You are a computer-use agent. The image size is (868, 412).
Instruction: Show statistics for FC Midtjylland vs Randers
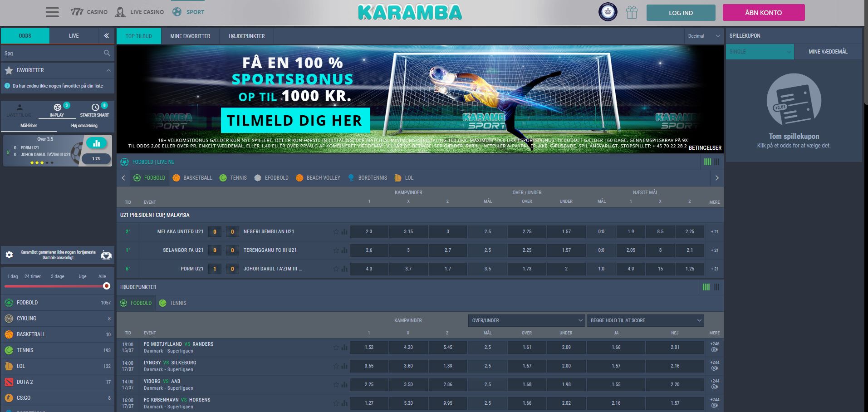point(344,348)
